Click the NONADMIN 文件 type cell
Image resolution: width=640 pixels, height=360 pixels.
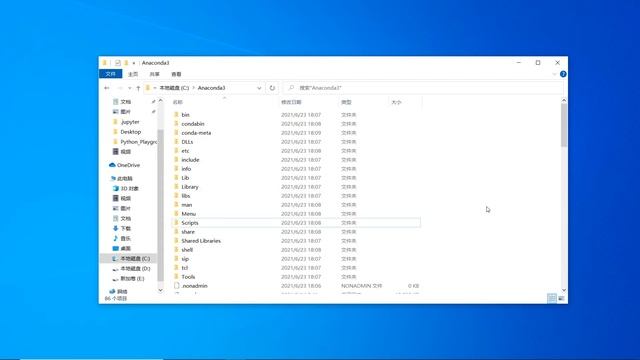pos(361,286)
